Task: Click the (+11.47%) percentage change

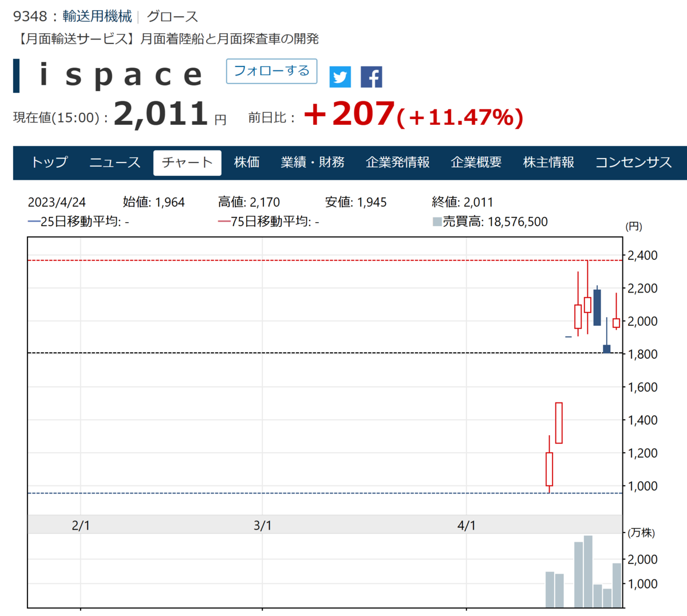Action: pyautogui.click(x=460, y=117)
